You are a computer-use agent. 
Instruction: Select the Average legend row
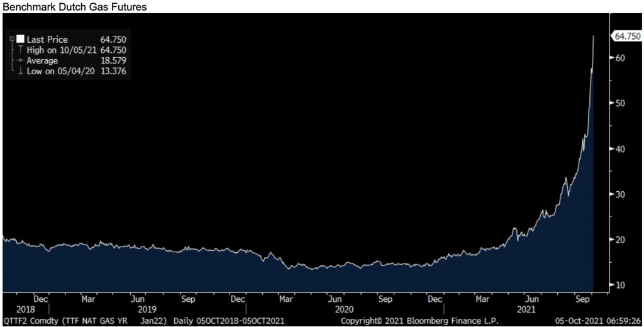[43, 61]
